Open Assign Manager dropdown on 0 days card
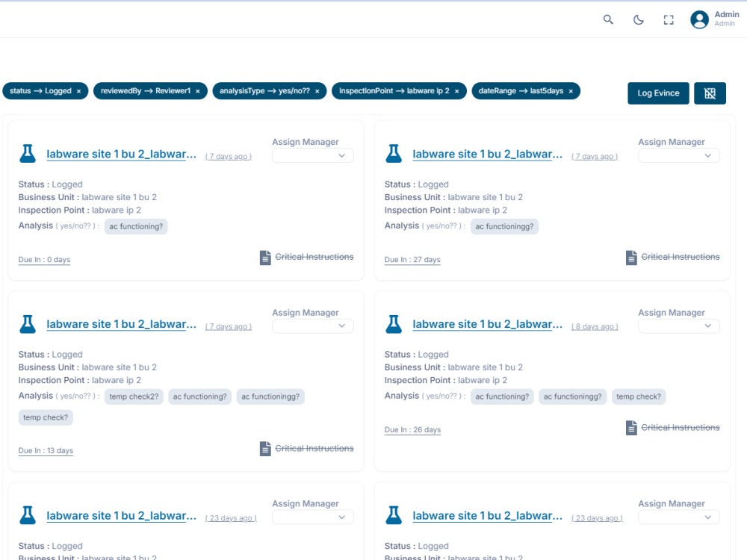The image size is (747, 560). click(x=312, y=156)
